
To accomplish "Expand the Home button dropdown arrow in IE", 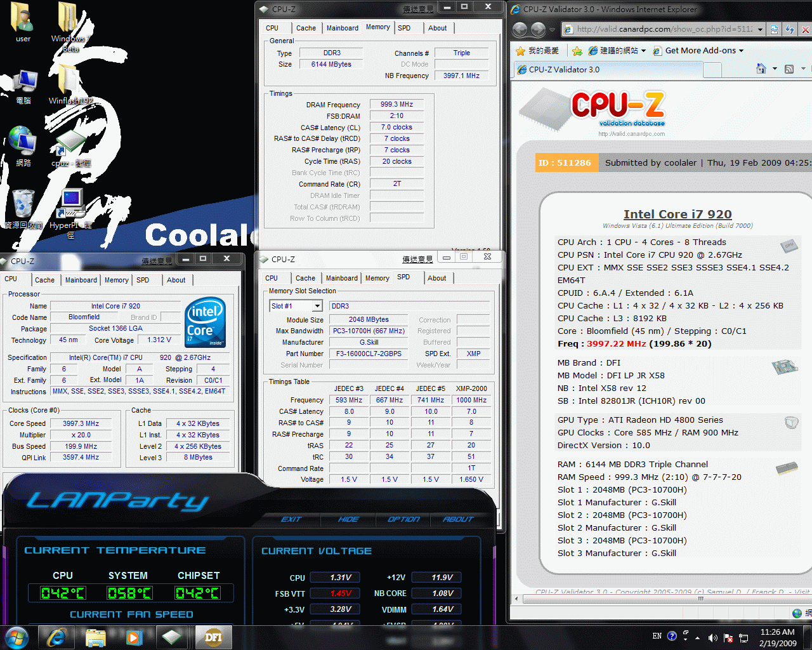I will (775, 69).
